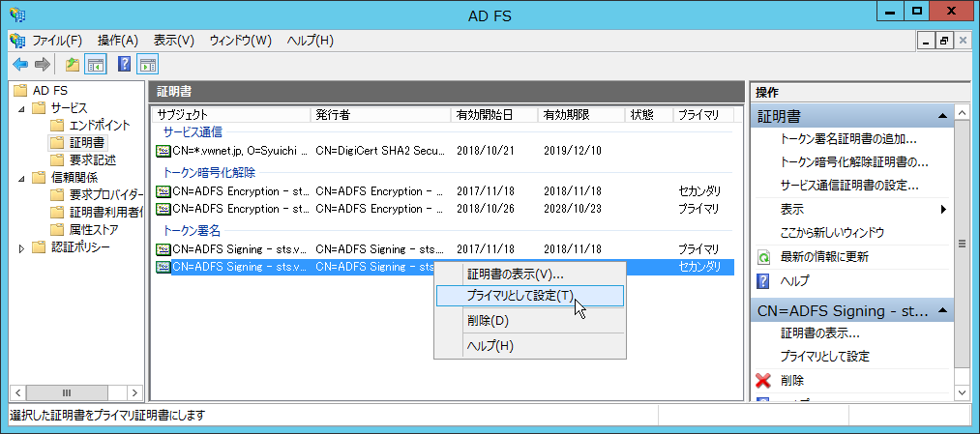Click サービス通信証明書の設定... action
The width and height of the screenshot is (980, 434).
(849, 187)
